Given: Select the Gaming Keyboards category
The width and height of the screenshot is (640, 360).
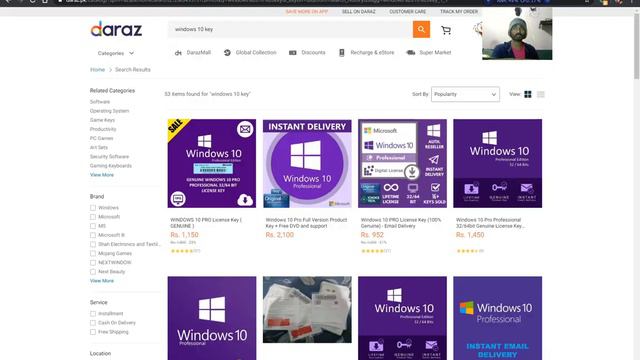Looking at the screenshot, I should [x=111, y=166].
